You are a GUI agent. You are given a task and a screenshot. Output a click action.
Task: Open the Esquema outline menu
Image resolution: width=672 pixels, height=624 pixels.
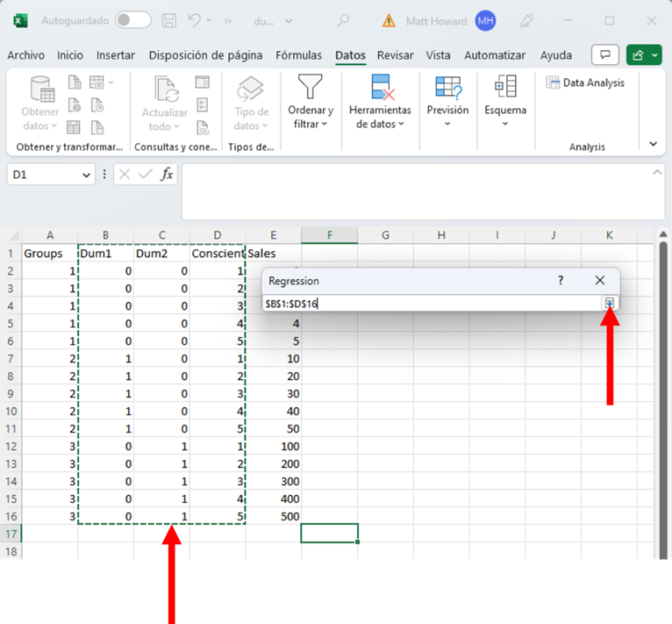point(505,104)
